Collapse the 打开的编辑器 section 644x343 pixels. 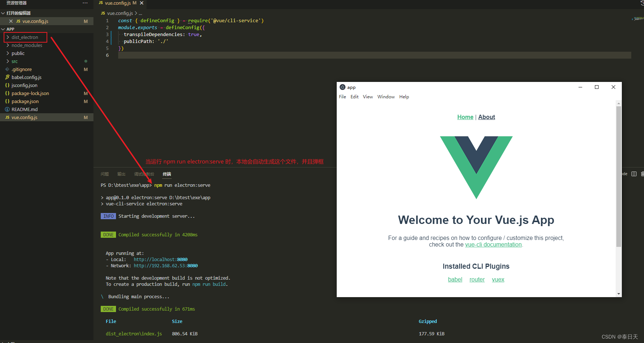pyautogui.click(x=3, y=13)
